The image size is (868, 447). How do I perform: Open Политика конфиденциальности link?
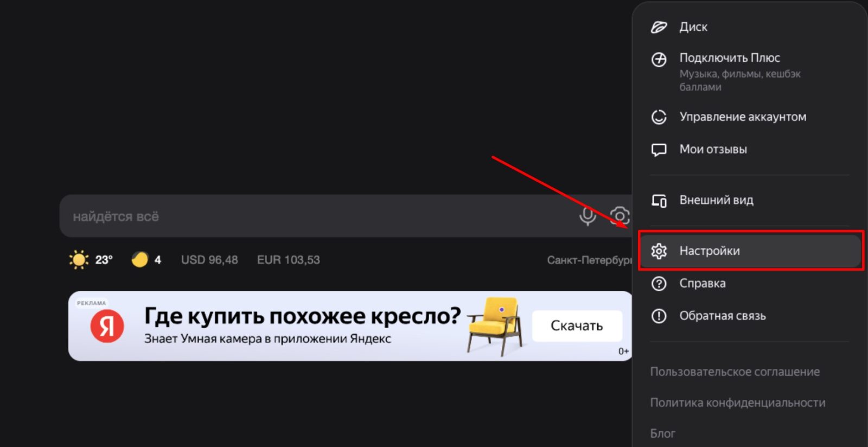[738, 403]
